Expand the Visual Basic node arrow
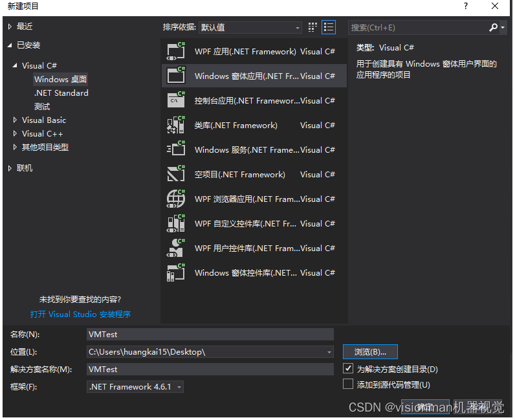 (x=15, y=120)
